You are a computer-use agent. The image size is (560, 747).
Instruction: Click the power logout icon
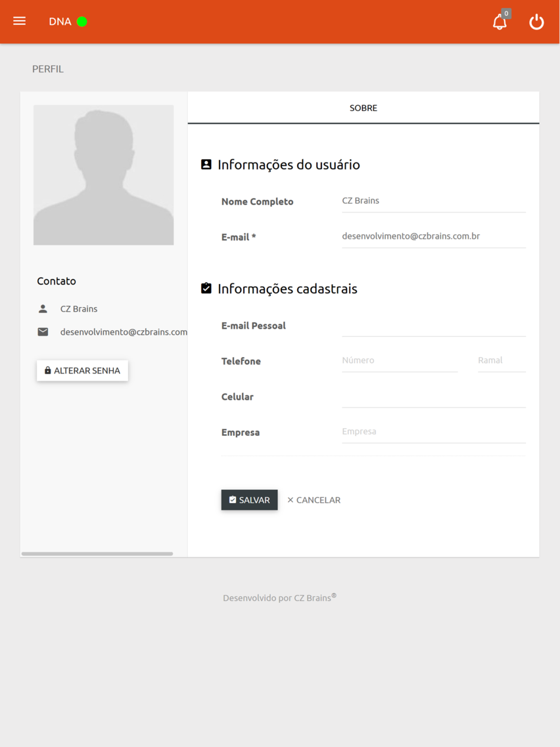click(x=536, y=22)
